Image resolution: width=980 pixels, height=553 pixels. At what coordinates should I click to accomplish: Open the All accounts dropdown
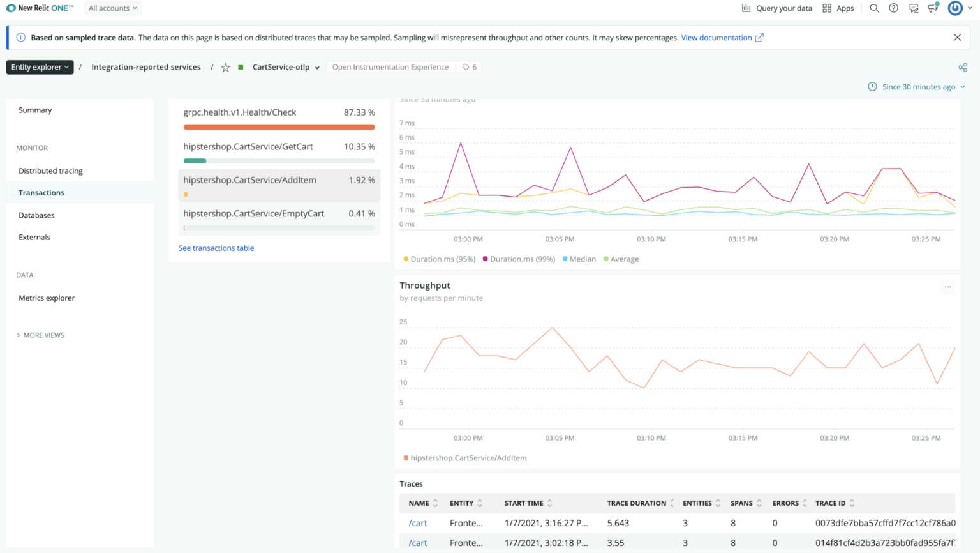point(112,8)
